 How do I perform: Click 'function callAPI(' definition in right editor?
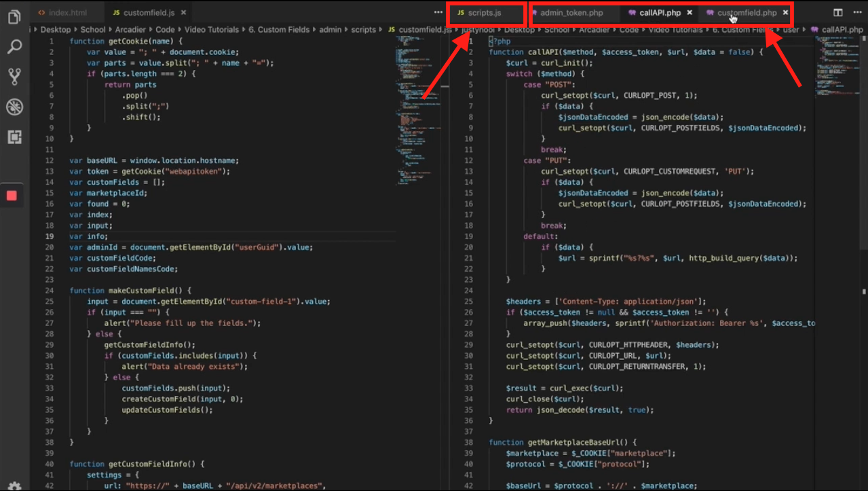626,52
